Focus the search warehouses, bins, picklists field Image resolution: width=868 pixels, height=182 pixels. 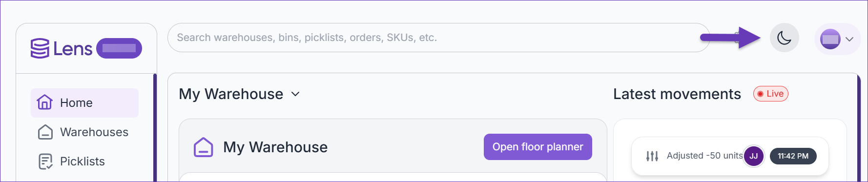point(438,38)
